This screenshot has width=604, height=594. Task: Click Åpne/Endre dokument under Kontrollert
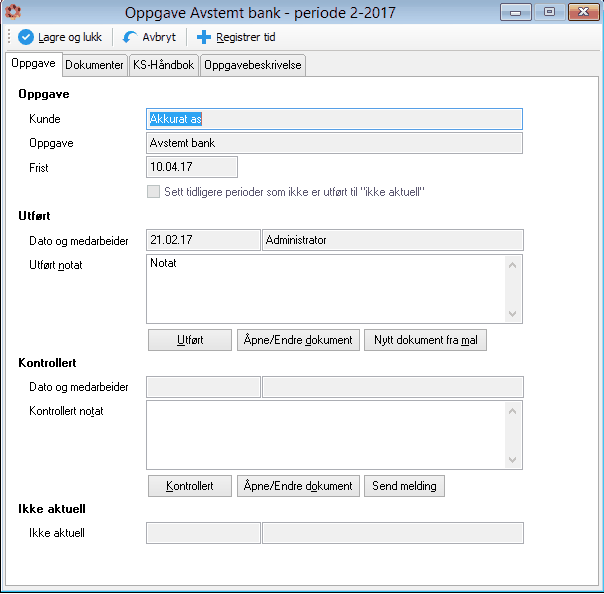click(298, 486)
